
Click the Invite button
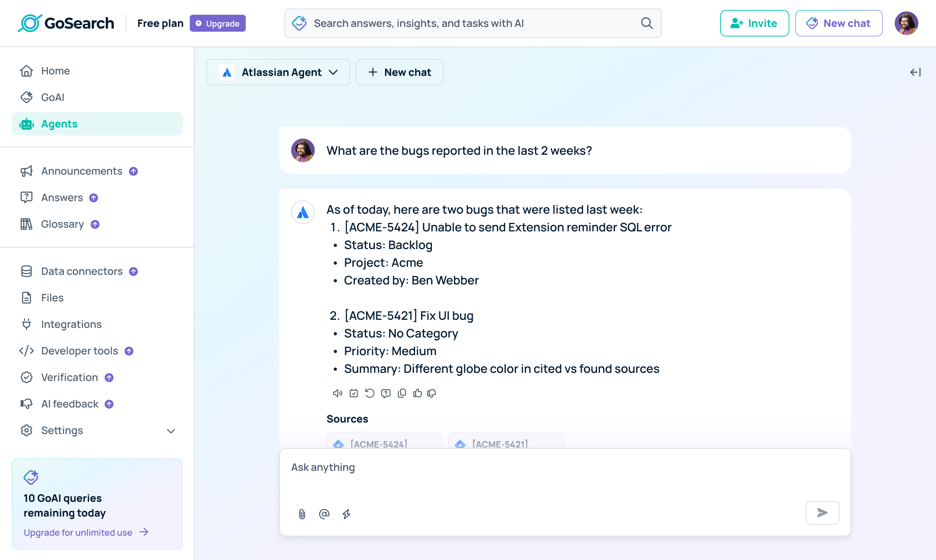(x=754, y=24)
